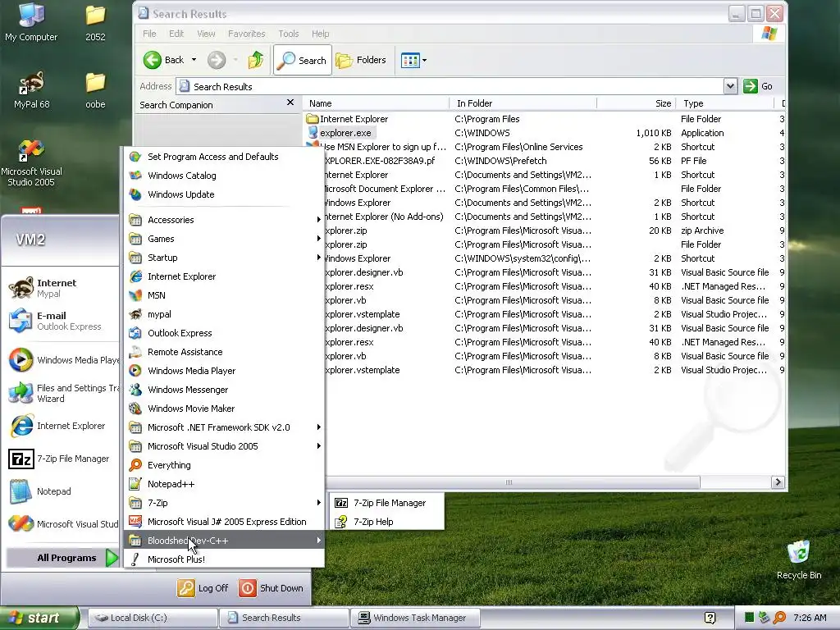Screen dimensions: 840x630
Task: Open the Recycle Bin
Action: [x=799, y=559]
